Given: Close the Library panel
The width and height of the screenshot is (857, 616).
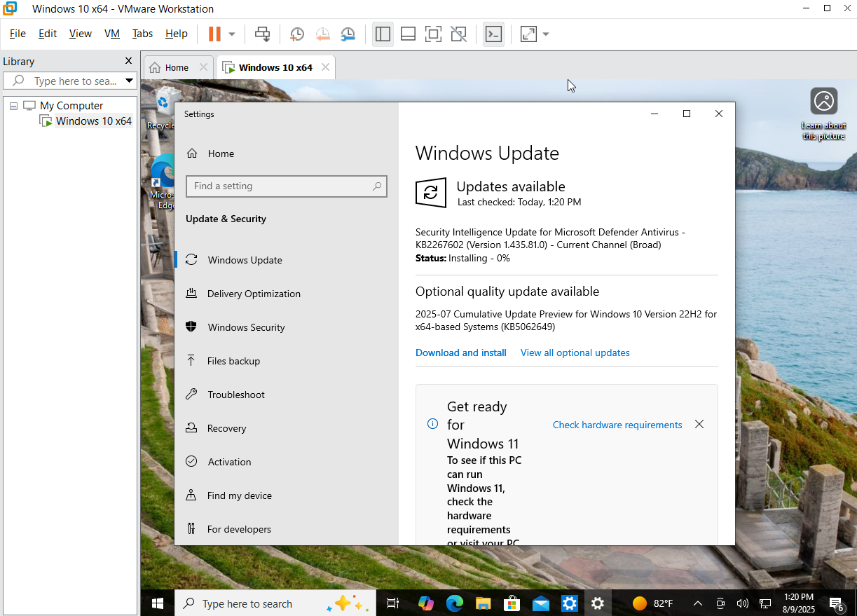Looking at the screenshot, I should click(128, 61).
